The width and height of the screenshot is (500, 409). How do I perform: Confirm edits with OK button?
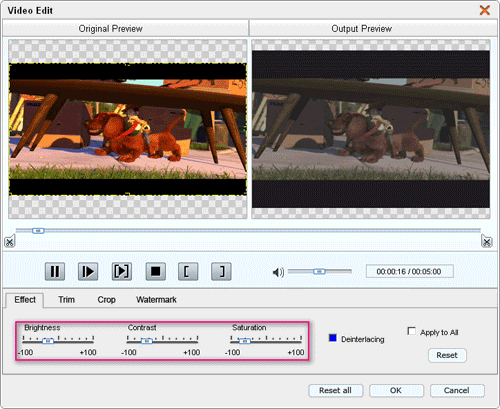396,390
